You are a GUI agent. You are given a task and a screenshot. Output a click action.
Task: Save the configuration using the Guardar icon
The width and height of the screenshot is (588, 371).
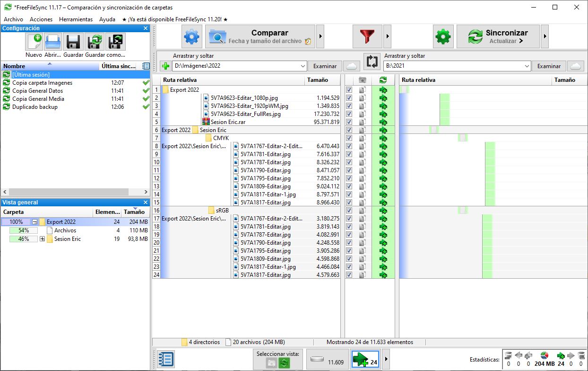[73, 42]
